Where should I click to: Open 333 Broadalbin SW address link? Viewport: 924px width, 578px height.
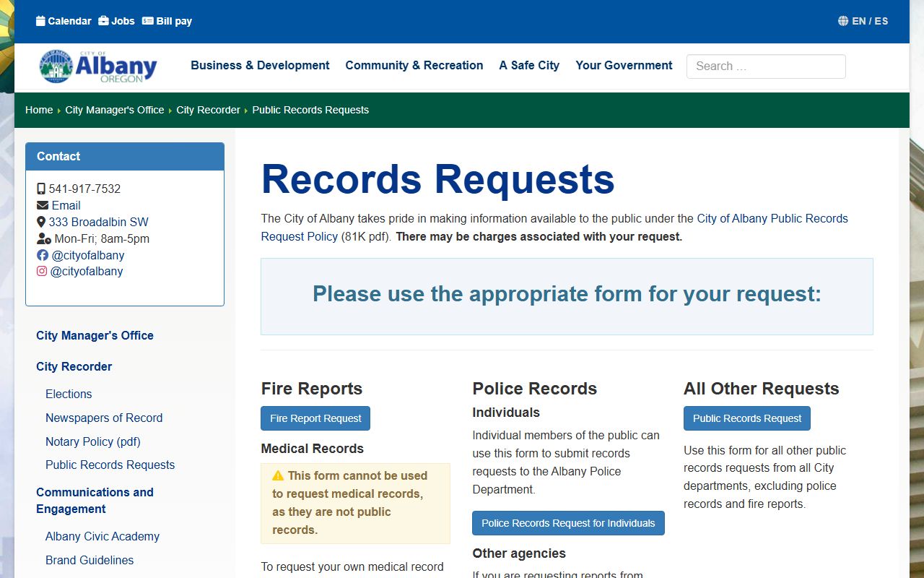click(x=98, y=222)
